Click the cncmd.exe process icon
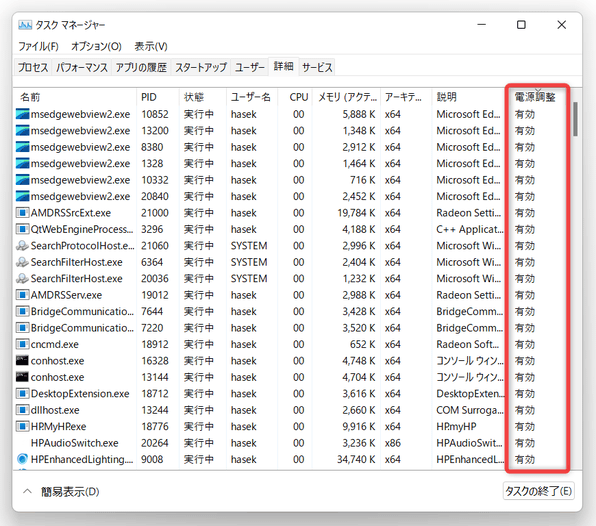 [x=22, y=344]
